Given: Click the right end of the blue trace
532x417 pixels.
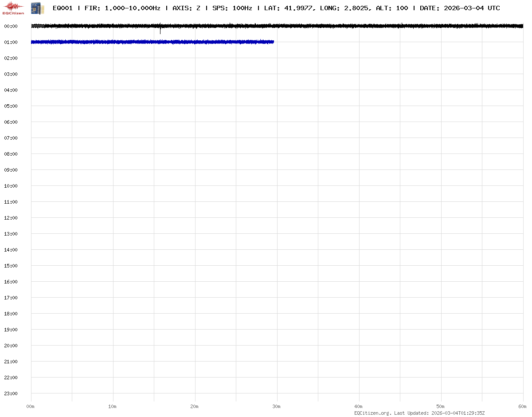Looking at the screenshot, I should (x=273, y=42).
